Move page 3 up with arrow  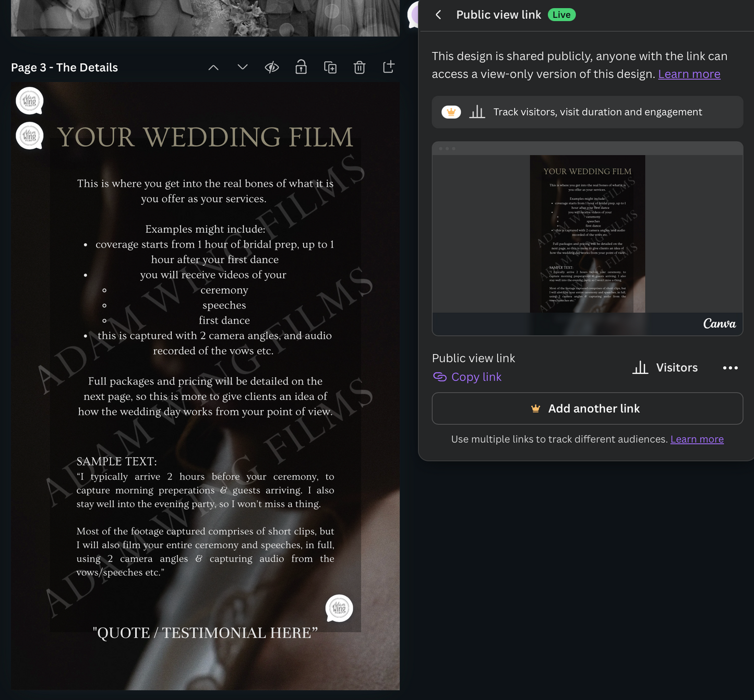tap(213, 67)
